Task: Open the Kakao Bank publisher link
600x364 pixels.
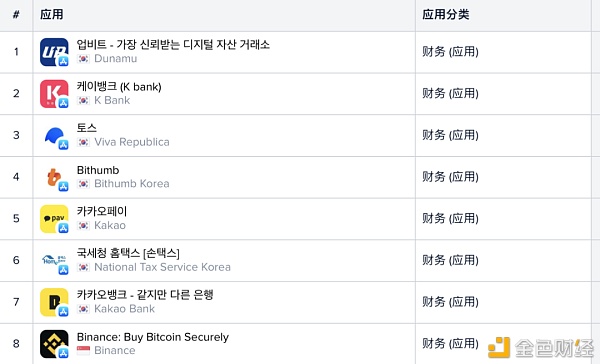Action: point(124,309)
